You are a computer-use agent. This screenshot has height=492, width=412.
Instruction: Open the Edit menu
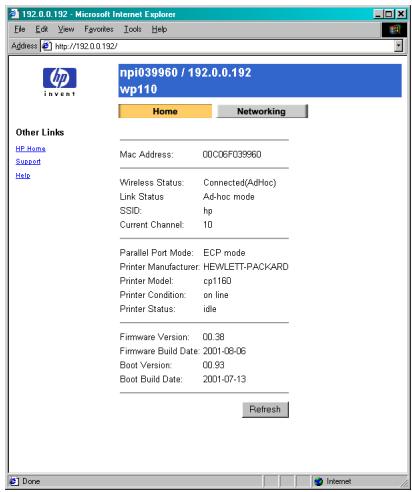42,29
